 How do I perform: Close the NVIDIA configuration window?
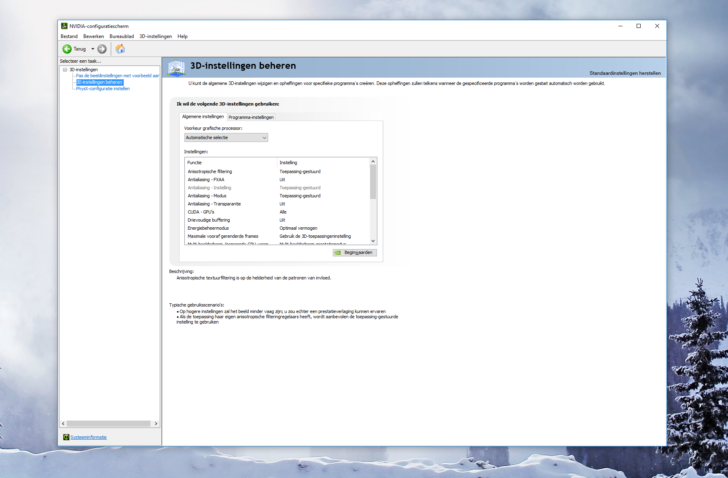point(657,26)
